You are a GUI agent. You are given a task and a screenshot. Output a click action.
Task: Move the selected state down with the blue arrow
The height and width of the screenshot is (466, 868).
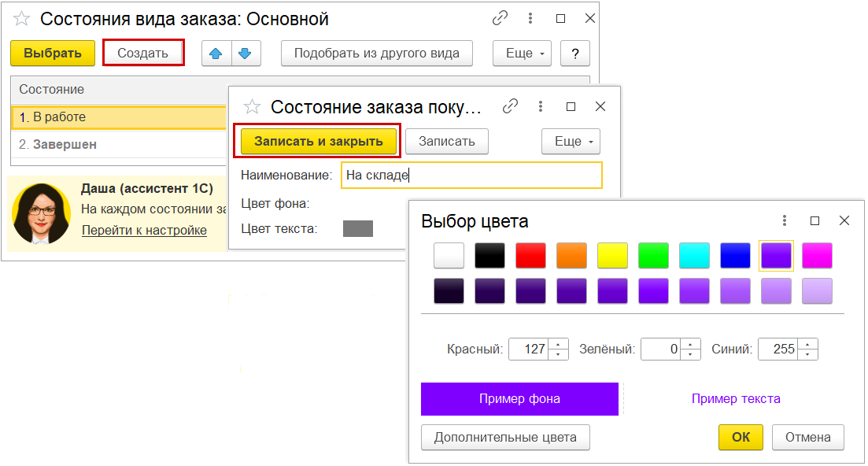pos(245,53)
